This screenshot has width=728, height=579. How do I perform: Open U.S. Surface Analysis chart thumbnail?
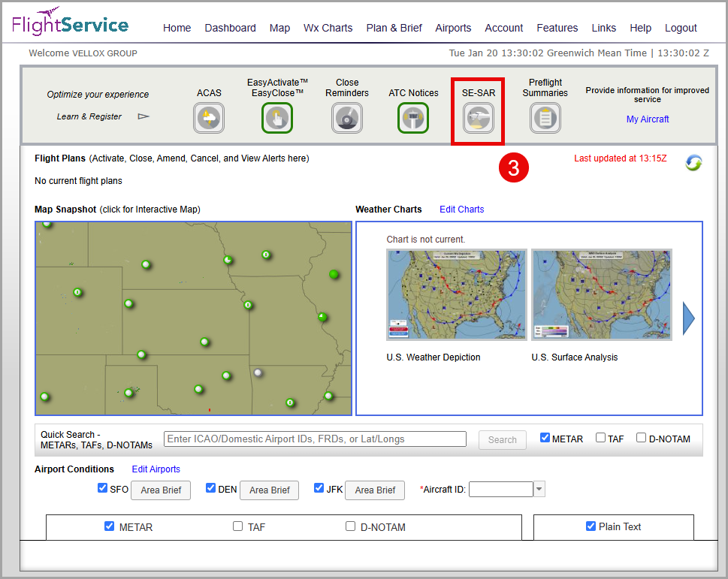(601, 294)
